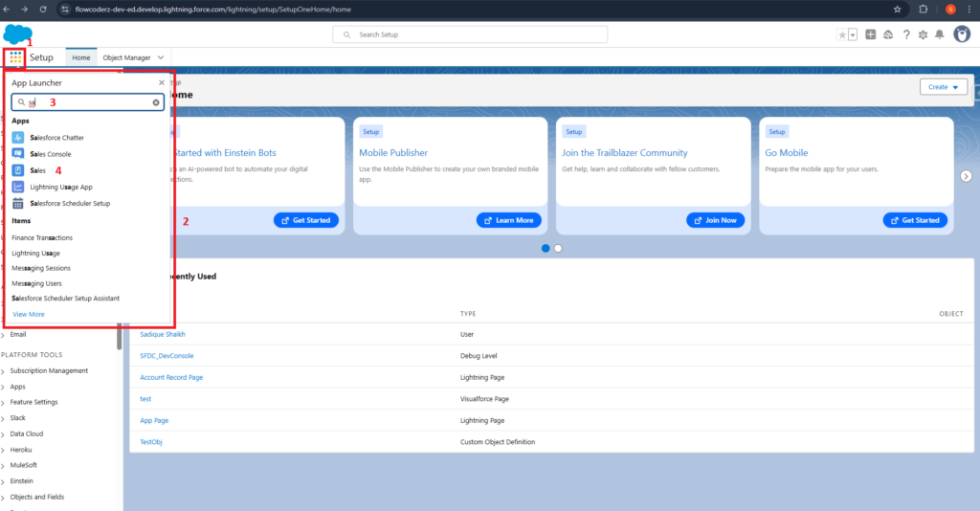Expand the Email section in sidebar
This screenshot has height=511, width=980.
click(4, 335)
